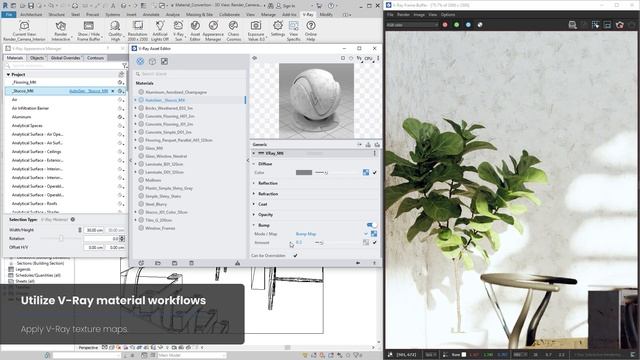Switch to Contours tab
Viewport: 640px width, 360px height.
tap(96, 58)
